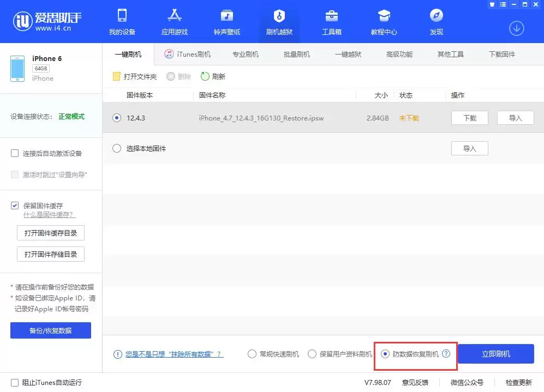This screenshot has height=392, width=544.
Task: Switch to iTunes刷机 tab
Action: (x=188, y=54)
